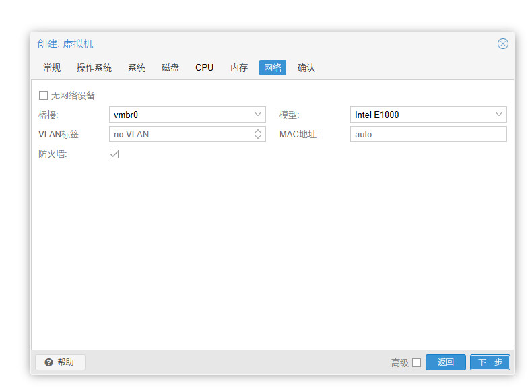Close the 创建: 虚拟机 dialog

click(x=502, y=44)
